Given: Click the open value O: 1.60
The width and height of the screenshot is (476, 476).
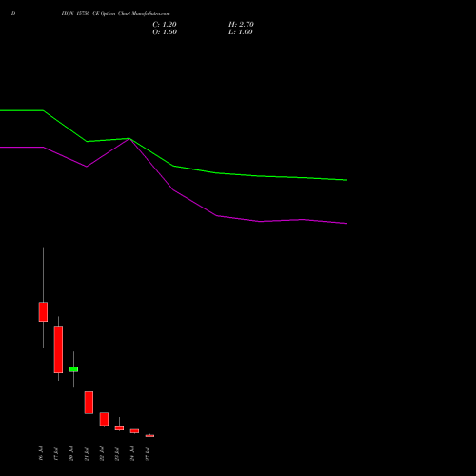Looking at the screenshot, I should (165, 31).
